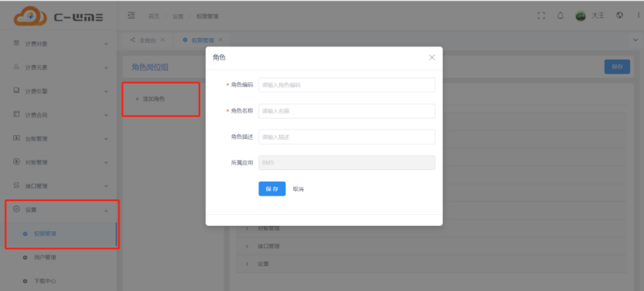This screenshot has width=644, height=291.
Task: Expand 计费元素 with its chevron
Action: tap(106, 68)
